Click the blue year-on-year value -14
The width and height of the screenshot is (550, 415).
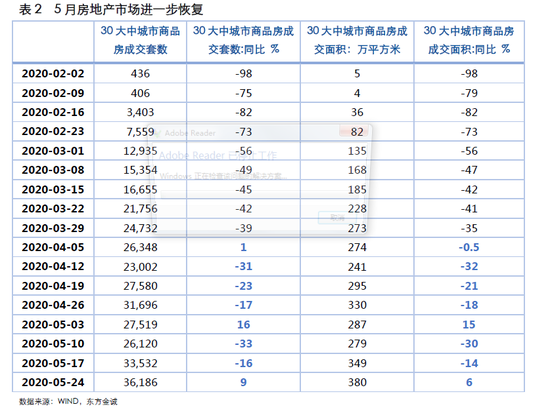pyautogui.click(x=469, y=363)
